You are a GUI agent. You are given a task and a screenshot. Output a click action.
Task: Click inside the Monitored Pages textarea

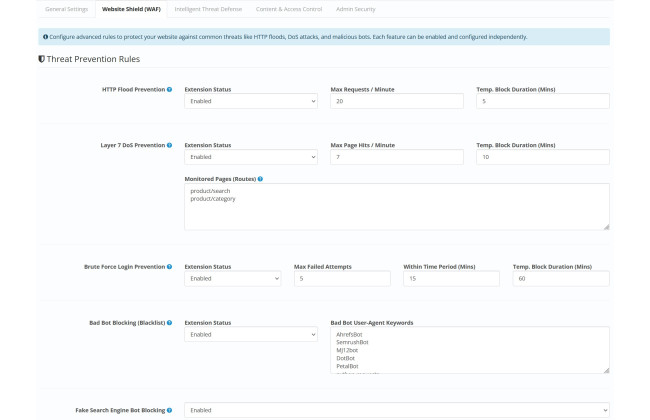pyautogui.click(x=397, y=207)
